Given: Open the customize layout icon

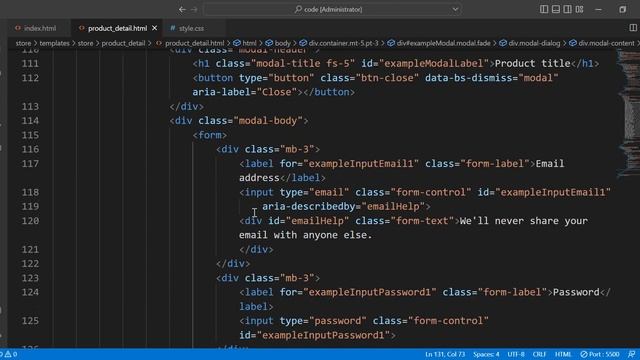Looking at the screenshot, I should [x=579, y=9].
